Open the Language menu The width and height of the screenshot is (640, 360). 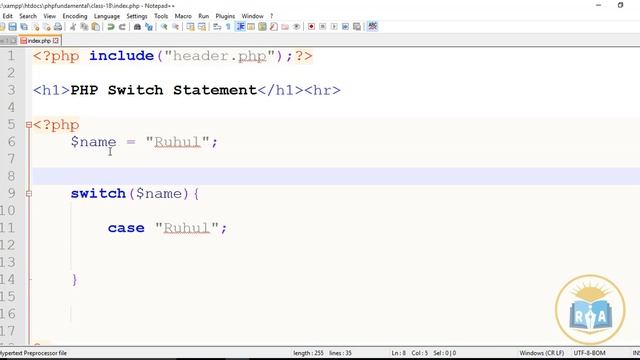pos(107,16)
